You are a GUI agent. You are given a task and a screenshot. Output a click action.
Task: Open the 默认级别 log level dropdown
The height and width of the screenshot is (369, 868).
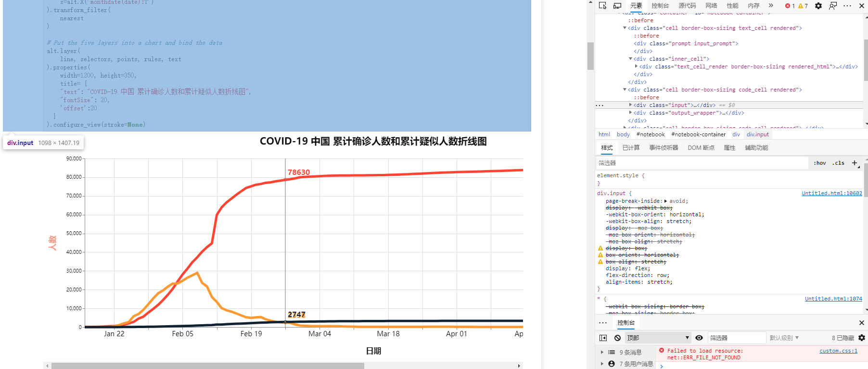click(784, 338)
